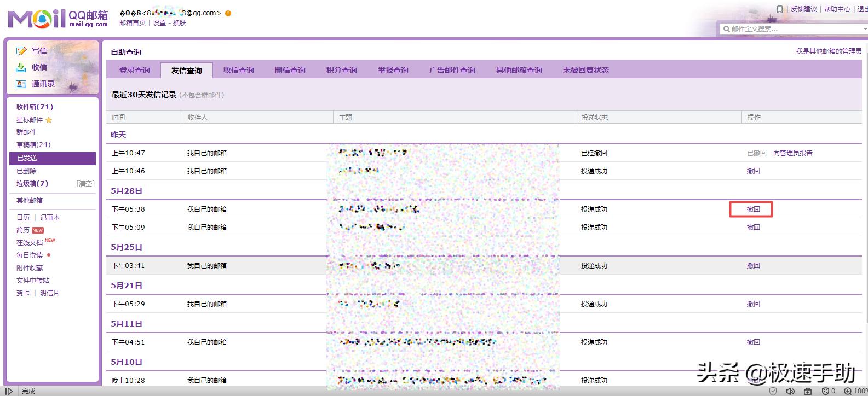868x396 pixels.
Task: Click the red dot beside 每日悦读
Action: point(49,255)
